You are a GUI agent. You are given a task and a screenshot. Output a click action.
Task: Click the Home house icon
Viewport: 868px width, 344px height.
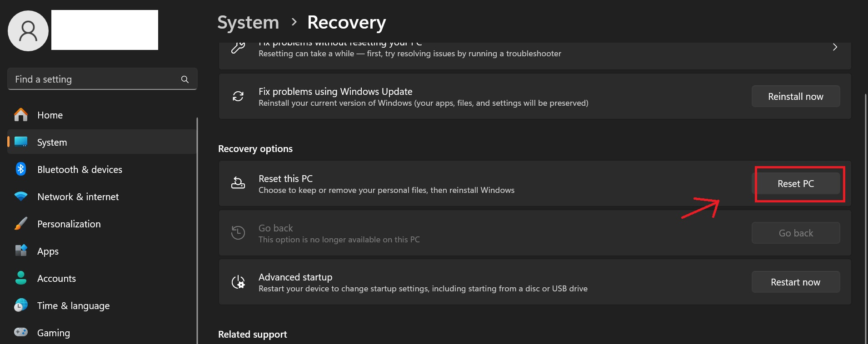click(x=21, y=115)
